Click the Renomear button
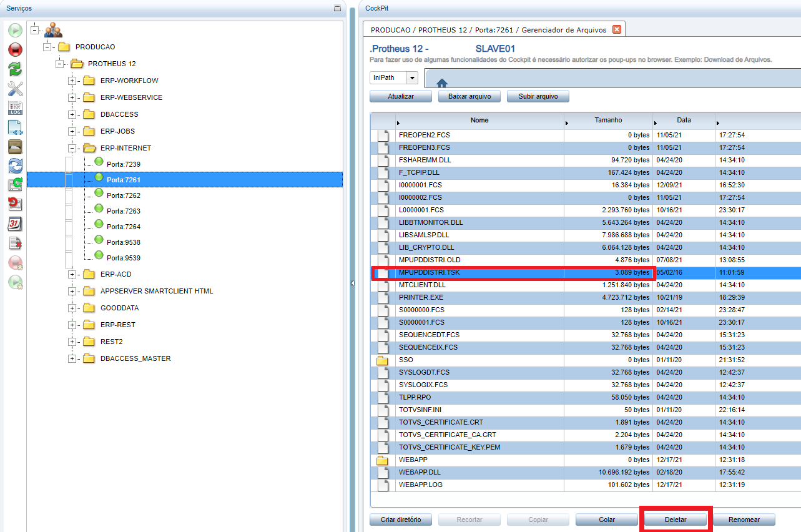 [x=744, y=520]
